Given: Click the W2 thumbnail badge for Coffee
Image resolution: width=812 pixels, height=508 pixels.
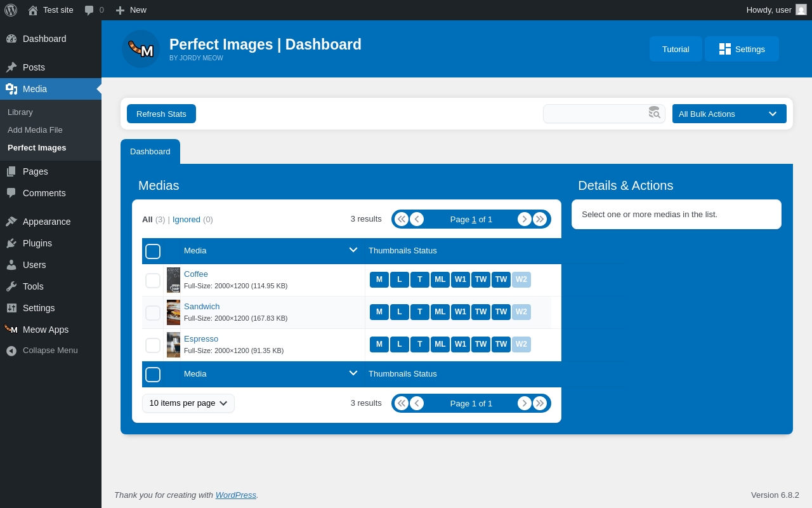Looking at the screenshot, I should (521, 279).
